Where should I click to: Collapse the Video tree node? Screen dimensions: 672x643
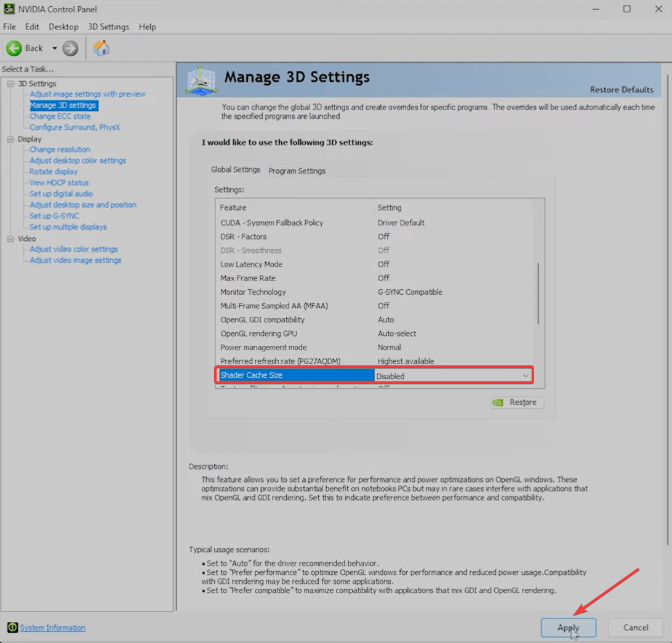10,239
